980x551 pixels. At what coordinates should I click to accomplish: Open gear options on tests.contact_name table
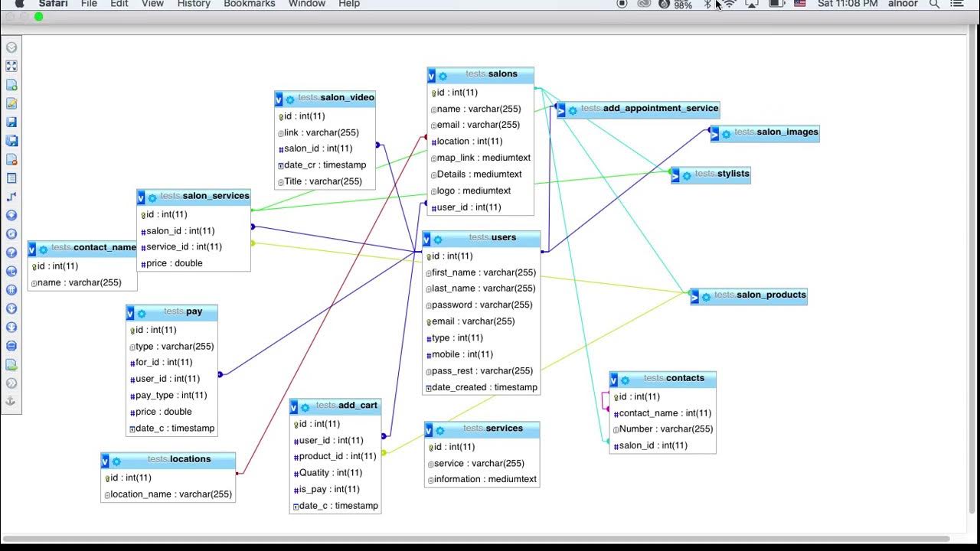click(x=43, y=249)
